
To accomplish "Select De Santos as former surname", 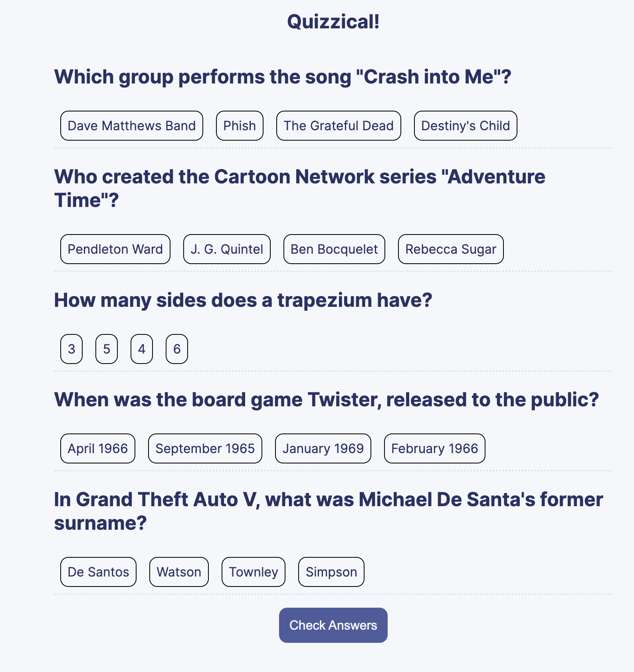I will click(98, 572).
